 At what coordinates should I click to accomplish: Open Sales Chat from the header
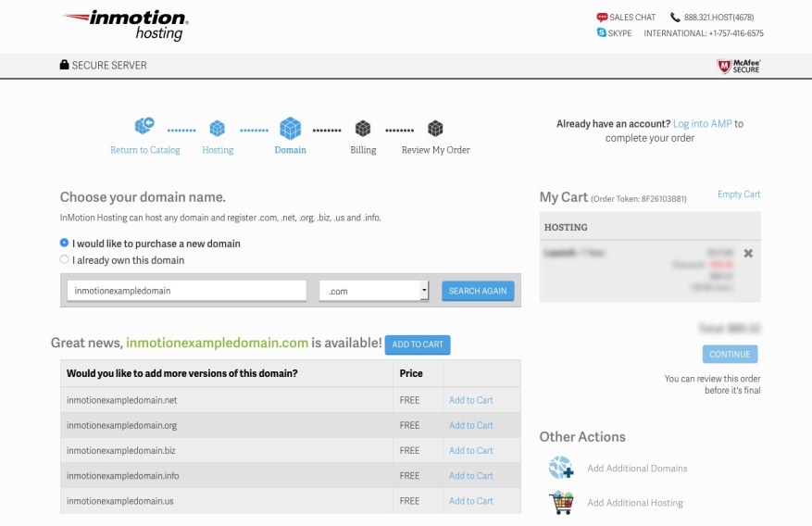tap(626, 18)
